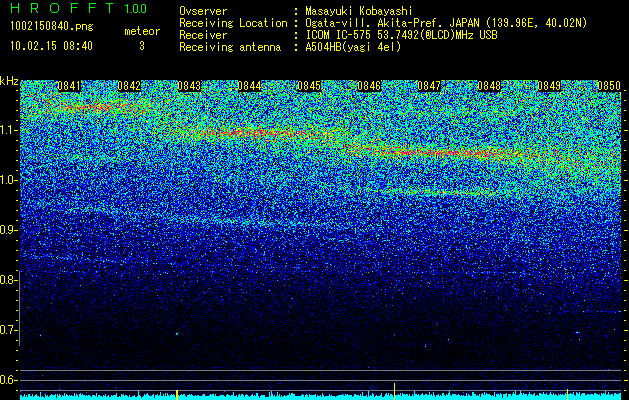
Task: Click the Receiver label
Action: pos(203,35)
